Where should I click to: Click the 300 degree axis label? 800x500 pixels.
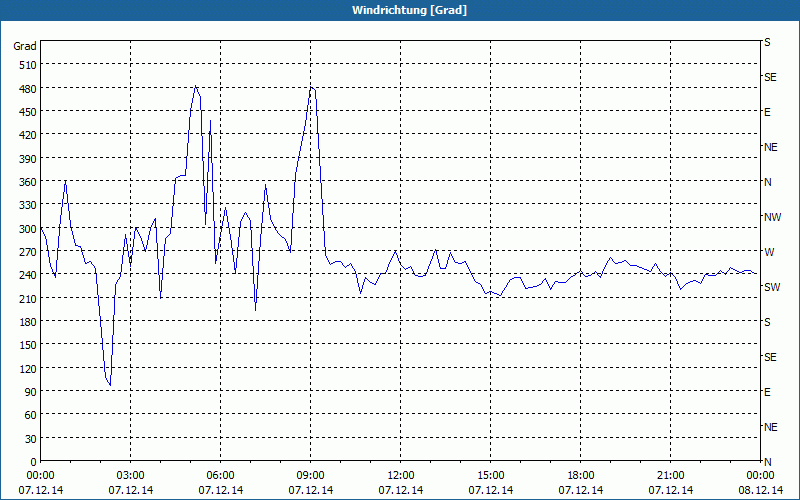pos(28,229)
